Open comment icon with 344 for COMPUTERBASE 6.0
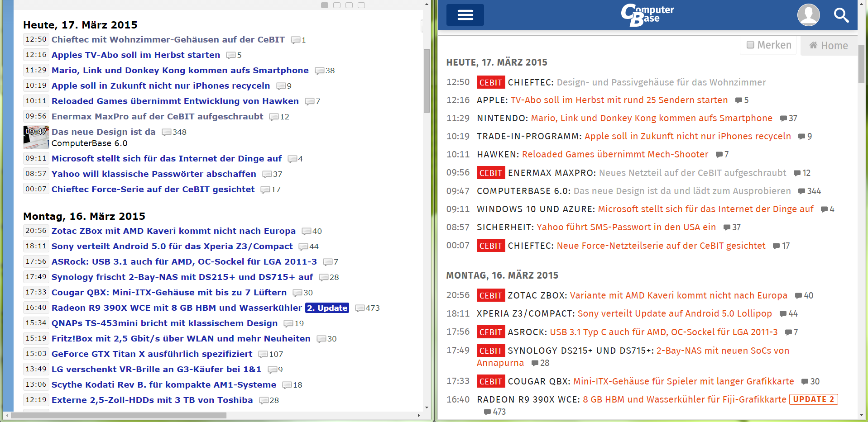The height and width of the screenshot is (422, 868). pyautogui.click(x=801, y=191)
